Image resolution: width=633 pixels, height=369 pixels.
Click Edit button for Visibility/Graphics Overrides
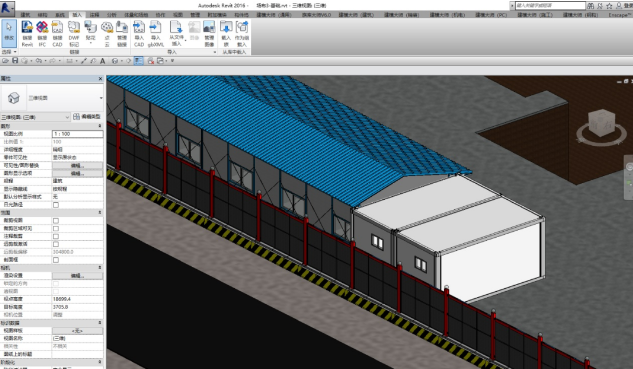pyautogui.click(x=77, y=166)
